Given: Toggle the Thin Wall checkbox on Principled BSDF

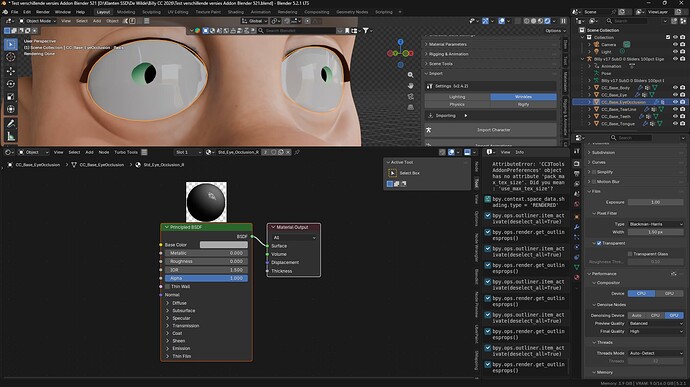Looking at the screenshot, I should coord(168,287).
